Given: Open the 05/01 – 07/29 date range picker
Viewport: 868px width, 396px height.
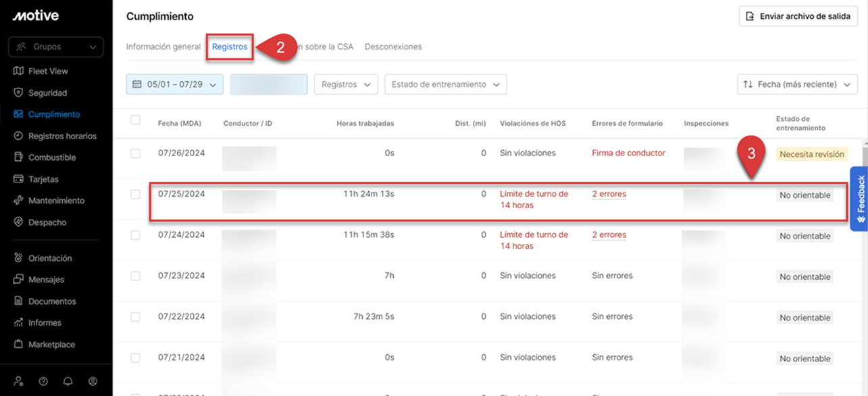Looking at the screenshot, I should click(175, 84).
